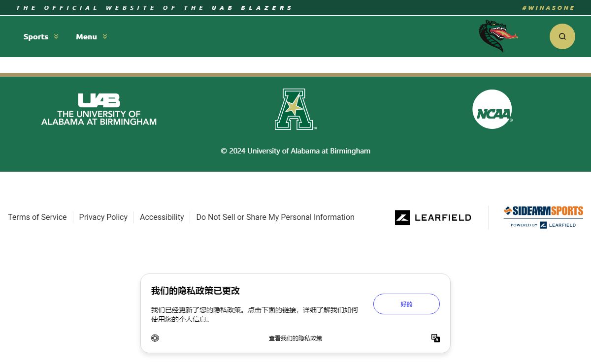Expand the Sports menu
Screen dimensions: 591x364
click(x=41, y=36)
